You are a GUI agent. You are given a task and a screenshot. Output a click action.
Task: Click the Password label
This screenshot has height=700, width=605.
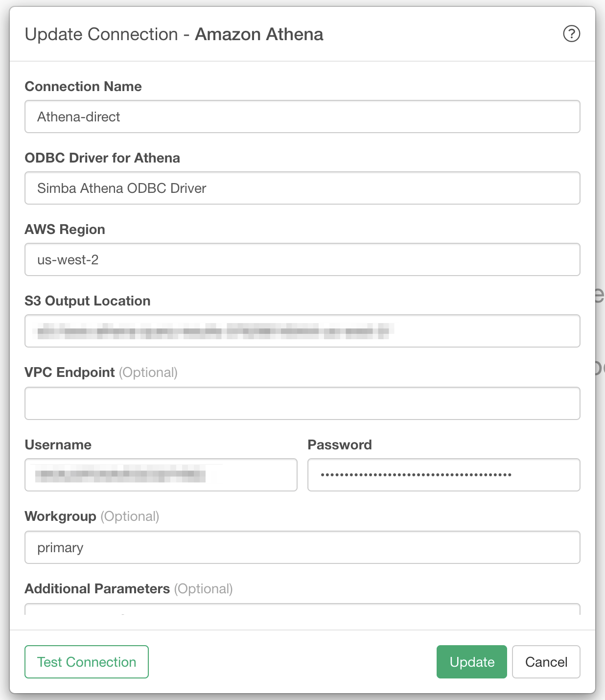tap(340, 445)
